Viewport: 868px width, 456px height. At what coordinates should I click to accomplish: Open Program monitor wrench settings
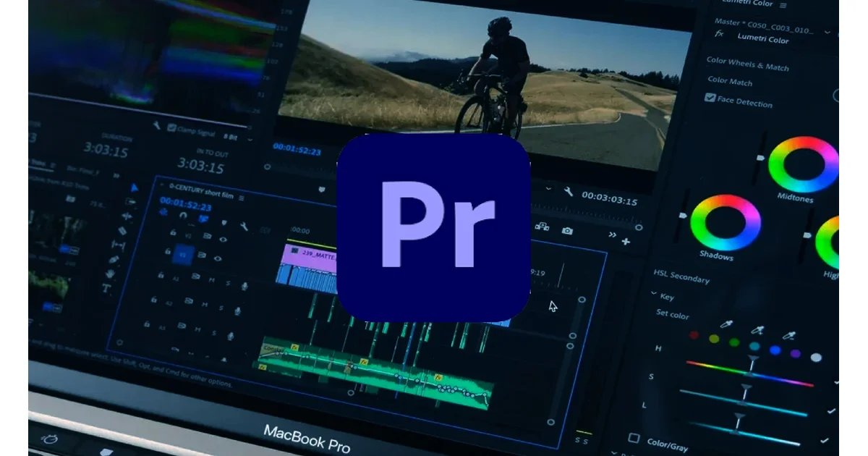(x=569, y=191)
